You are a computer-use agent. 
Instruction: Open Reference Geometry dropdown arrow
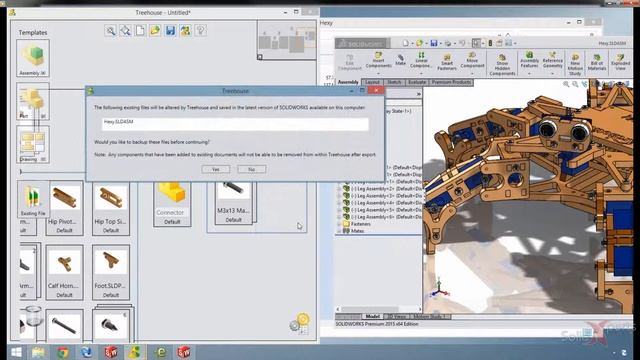[553, 74]
